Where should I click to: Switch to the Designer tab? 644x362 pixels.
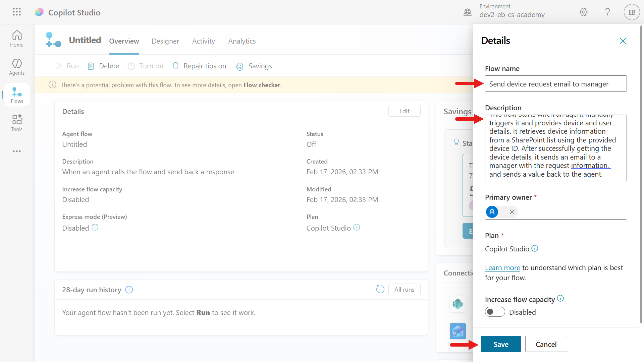(x=165, y=41)
